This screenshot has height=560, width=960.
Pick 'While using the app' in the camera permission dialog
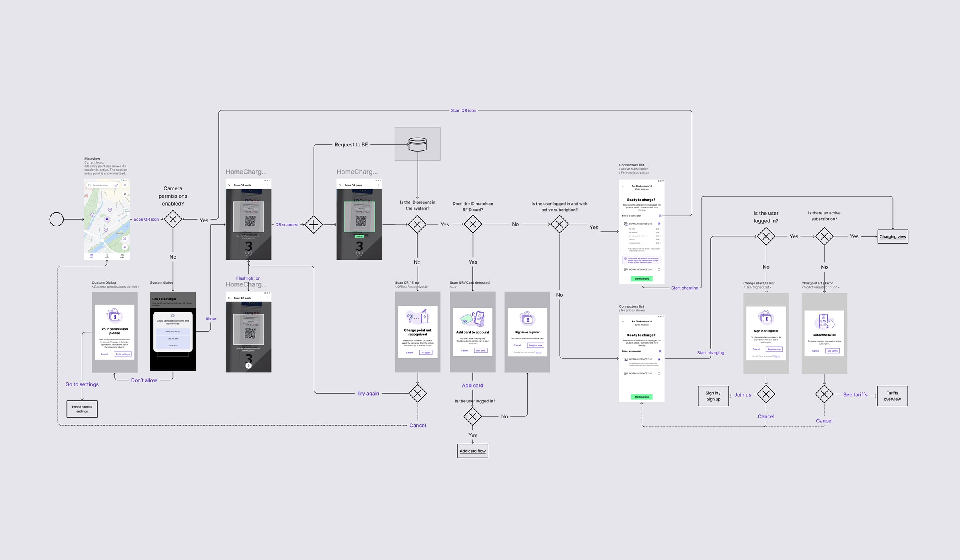pos(173,332)
